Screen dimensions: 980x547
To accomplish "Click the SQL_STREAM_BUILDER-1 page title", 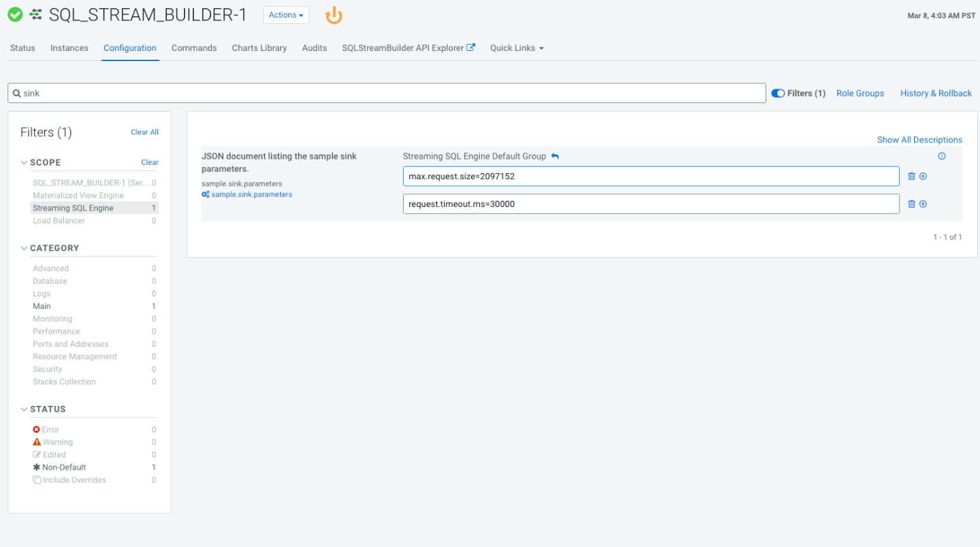I will (148, 15).
